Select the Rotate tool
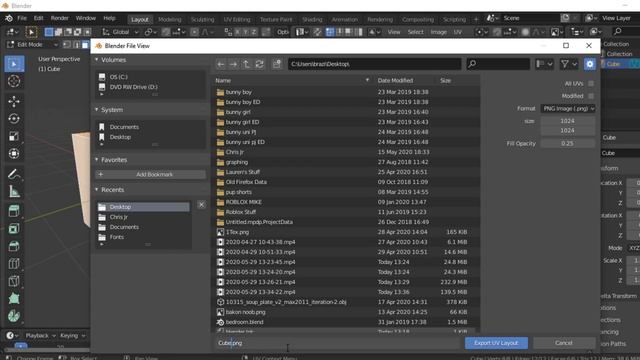Image resolution: width=640 pixels, height=360 pixels. coord(14,119)
